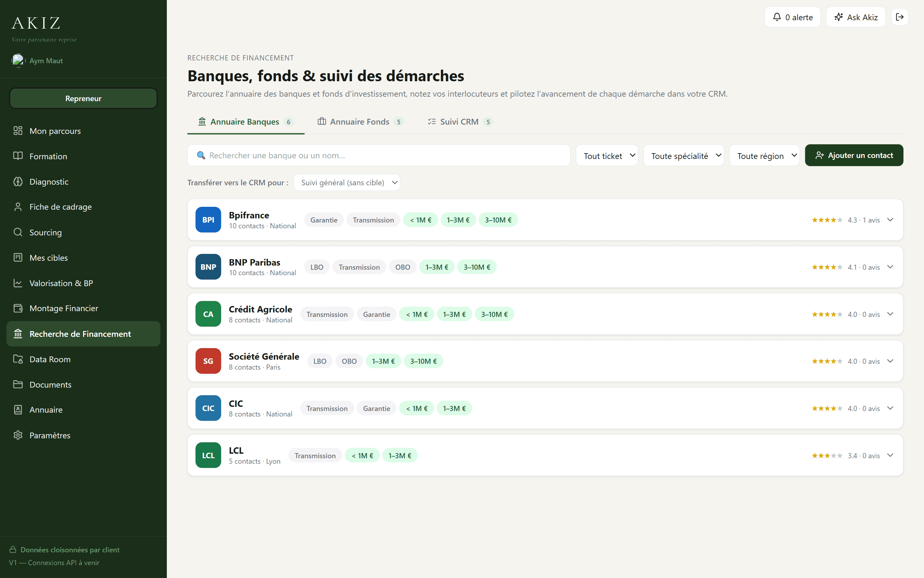This screenshot has height=578, width=924.
Task: Expand the CIC row chevron
Action: point(890,408)
